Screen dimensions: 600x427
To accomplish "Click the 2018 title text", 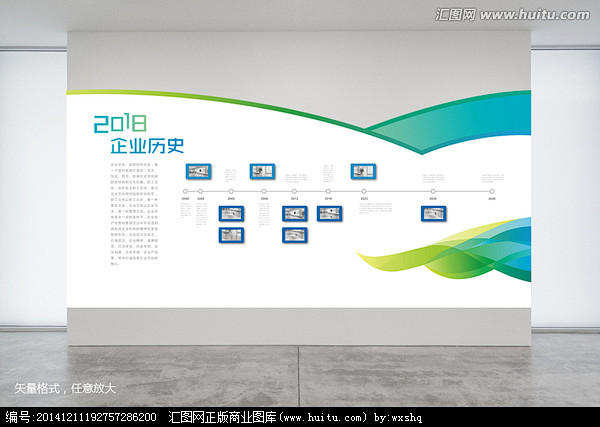I will point(119,124).
